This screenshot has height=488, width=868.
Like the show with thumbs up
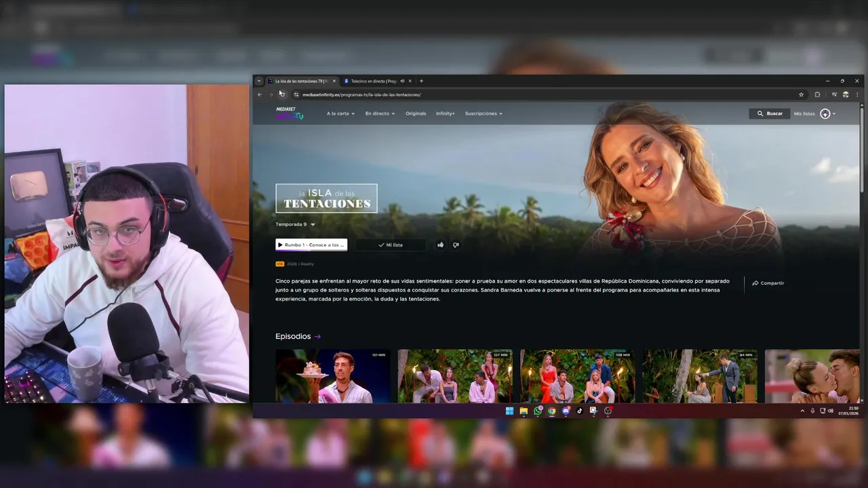point(440,245)
